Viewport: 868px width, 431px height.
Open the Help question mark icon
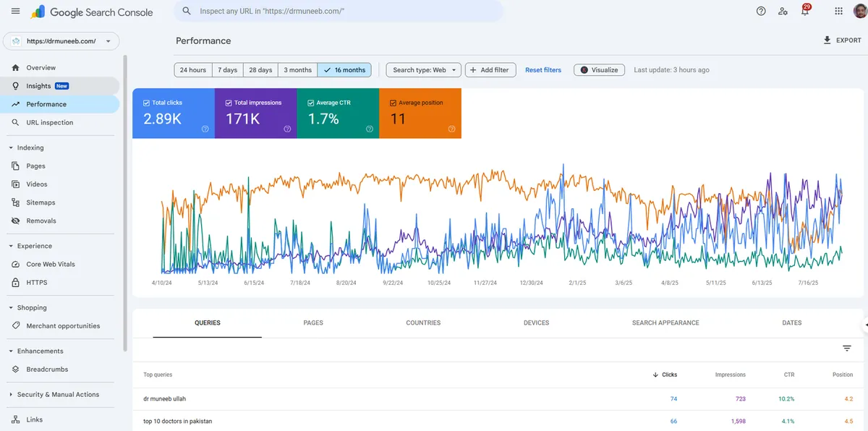point(761,11)
